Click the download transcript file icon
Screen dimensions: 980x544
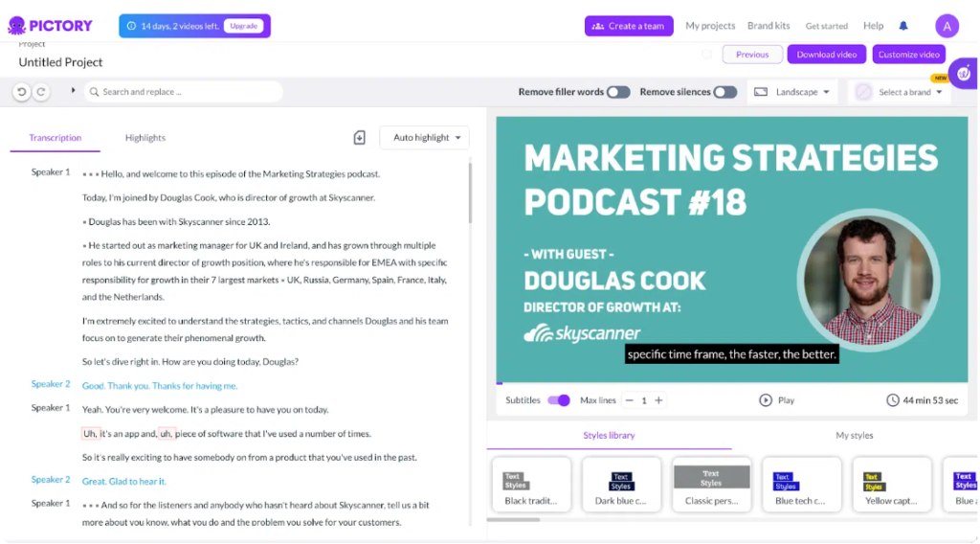360,138
